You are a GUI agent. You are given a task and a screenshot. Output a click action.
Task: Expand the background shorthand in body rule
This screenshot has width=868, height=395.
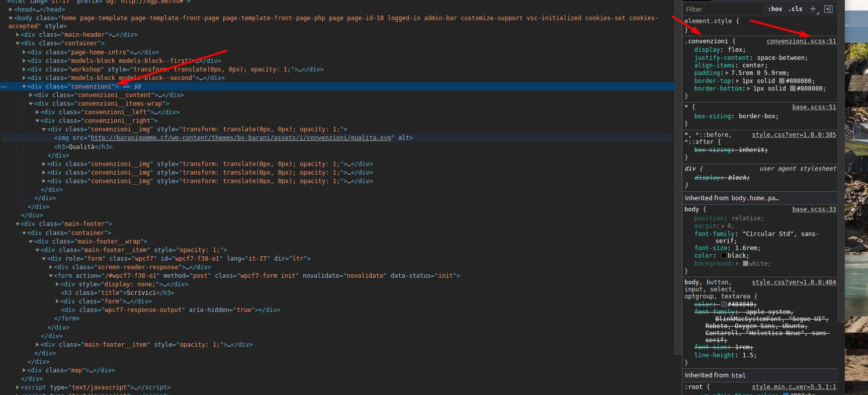coord(738,264)
